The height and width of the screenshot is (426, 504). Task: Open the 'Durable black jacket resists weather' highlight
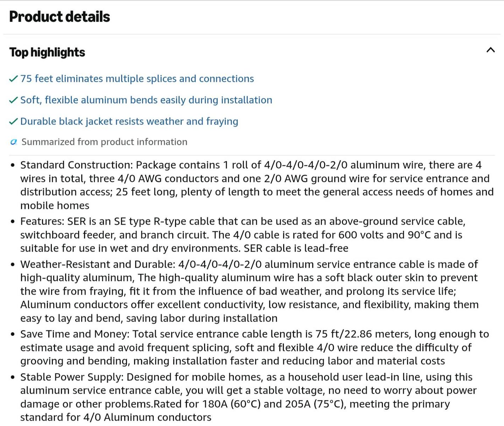(129, 121)
